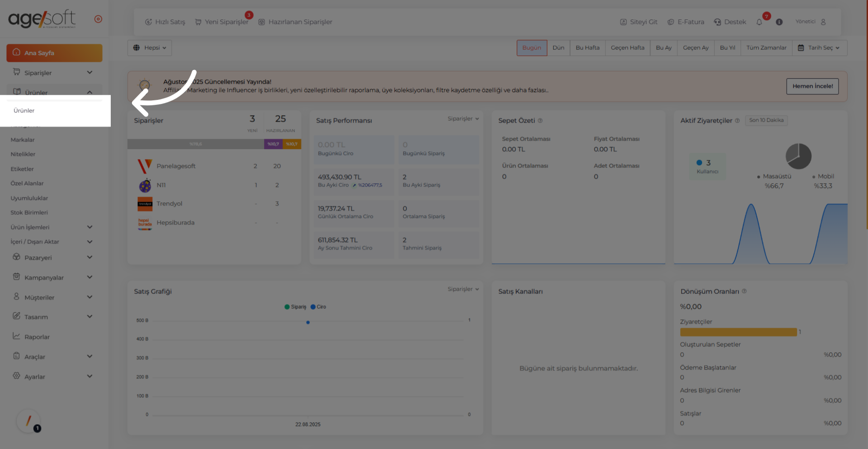Image resolution: width=868 pixels, height=449 pixels.
Task: Open Destek support
Action: pos(730,22)
